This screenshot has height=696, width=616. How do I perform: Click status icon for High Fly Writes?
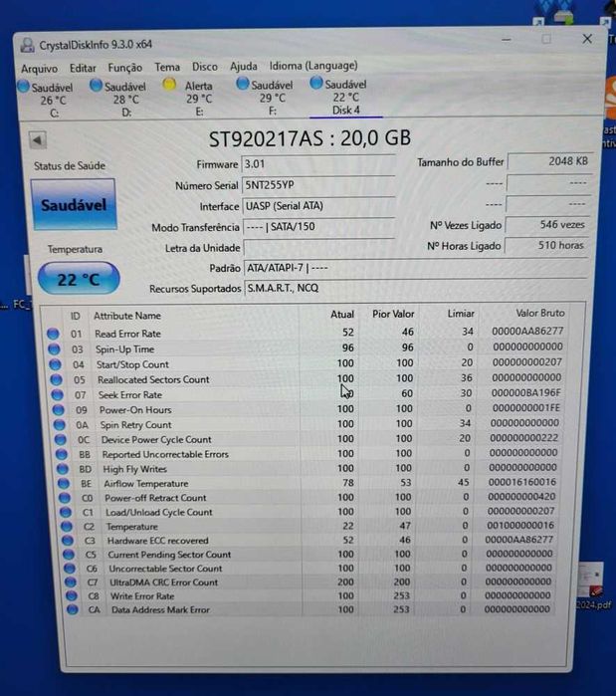pos(63,469)
